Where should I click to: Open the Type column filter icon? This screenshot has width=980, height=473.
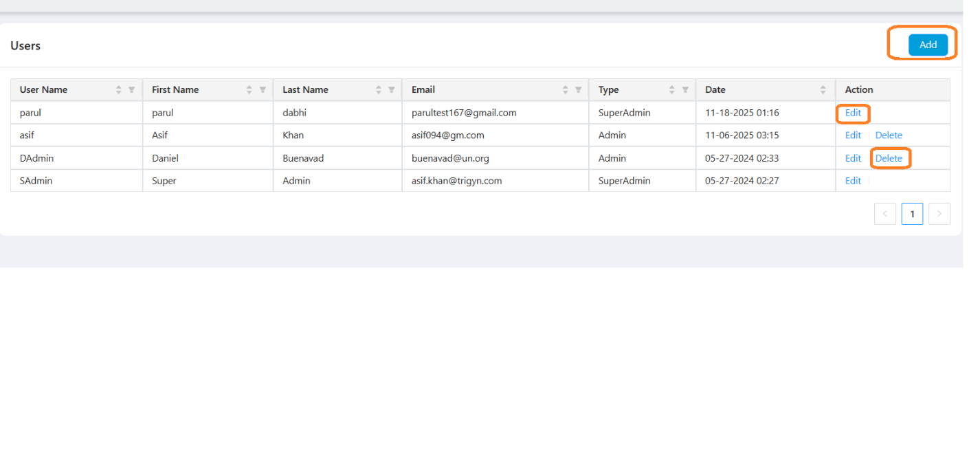pos(685,90)
